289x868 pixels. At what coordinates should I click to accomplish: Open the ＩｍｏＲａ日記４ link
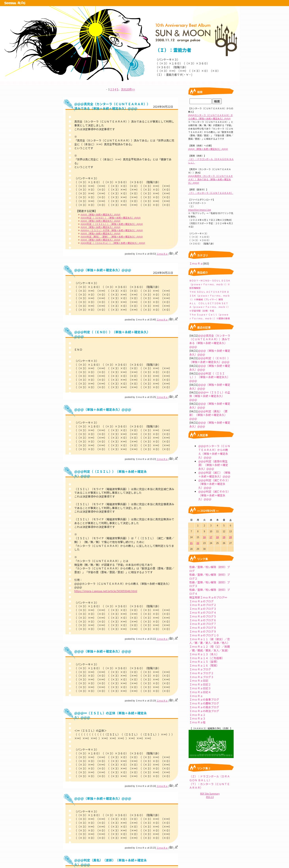click(200, 692)
